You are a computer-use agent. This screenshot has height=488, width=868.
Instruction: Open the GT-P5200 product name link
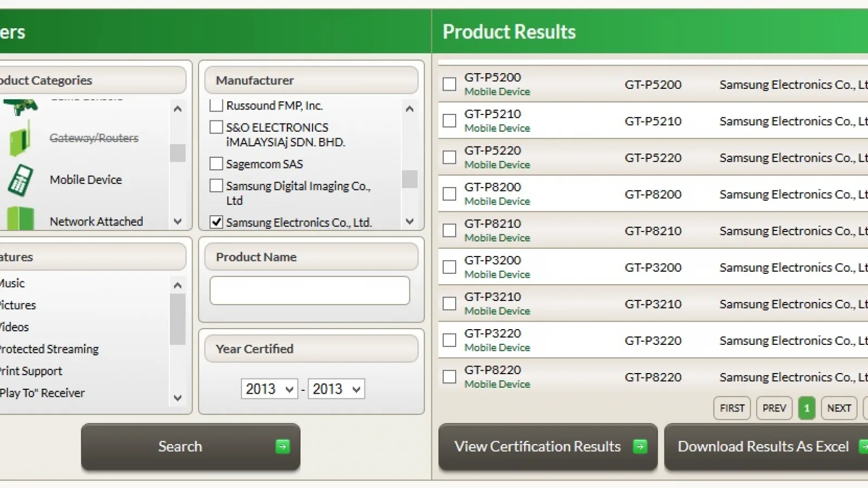492,77
